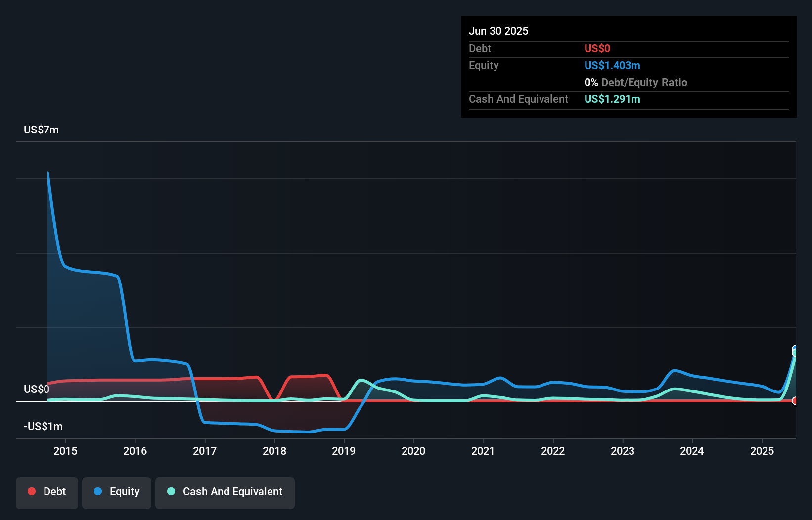Click the red Debt legend dot
The image size is (812, 520).
click(x=32, y=491)
